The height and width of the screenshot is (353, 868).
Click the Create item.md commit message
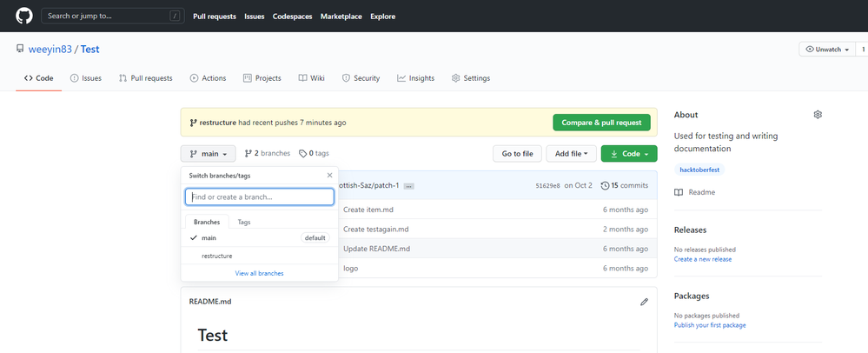[368, 210]
